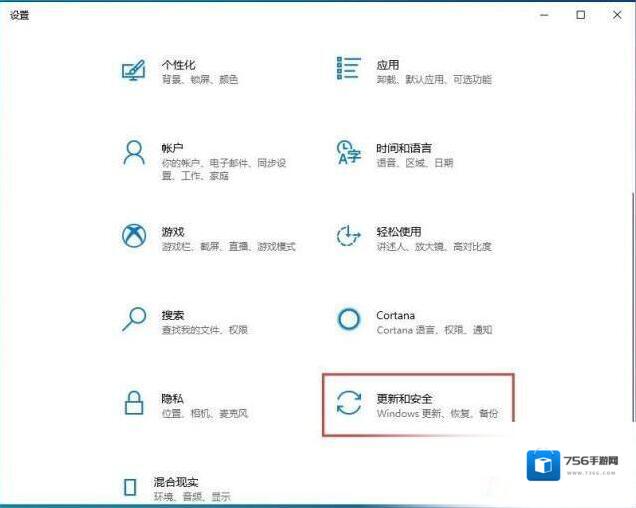Click the 时间和语言 clock-and-letter icon
Screen dimensions: 636x508
click(x=348, y=152)
